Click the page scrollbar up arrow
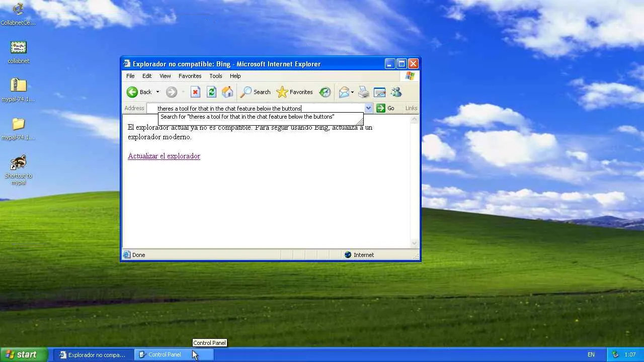This screenshot has width=644, height=362. point(415,119)
